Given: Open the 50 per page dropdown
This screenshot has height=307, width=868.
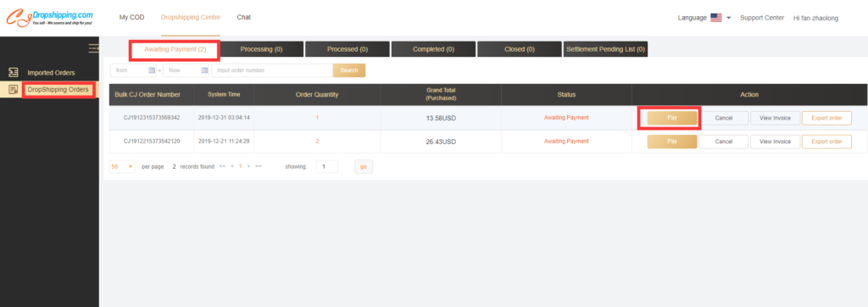Looking at the screenshot, I should click(122, 166).
